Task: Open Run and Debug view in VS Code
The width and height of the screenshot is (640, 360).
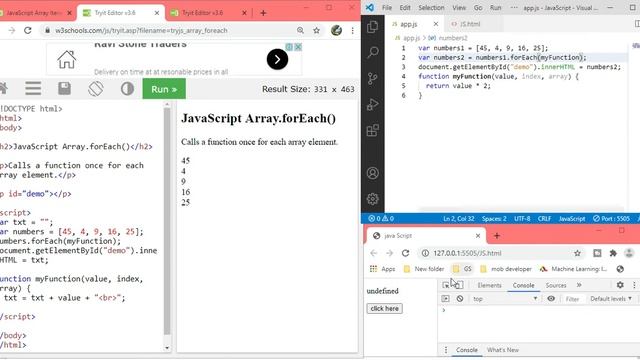Action: point(373,104)
